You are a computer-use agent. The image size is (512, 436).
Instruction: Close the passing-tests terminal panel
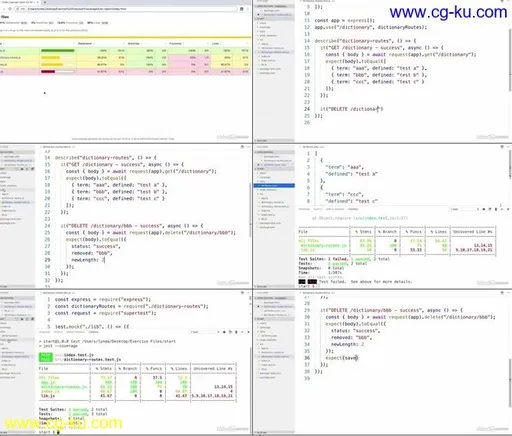pos(248,332)
